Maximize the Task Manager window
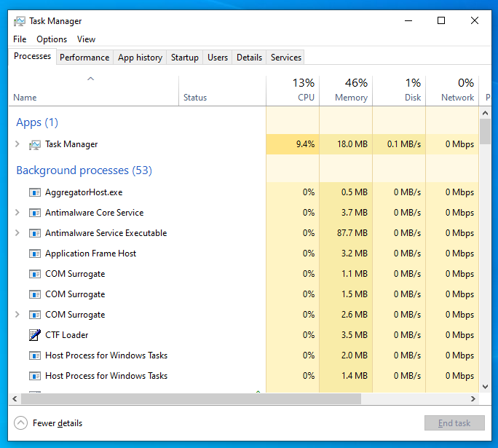498x448 pixels. (x=441, y=20)
